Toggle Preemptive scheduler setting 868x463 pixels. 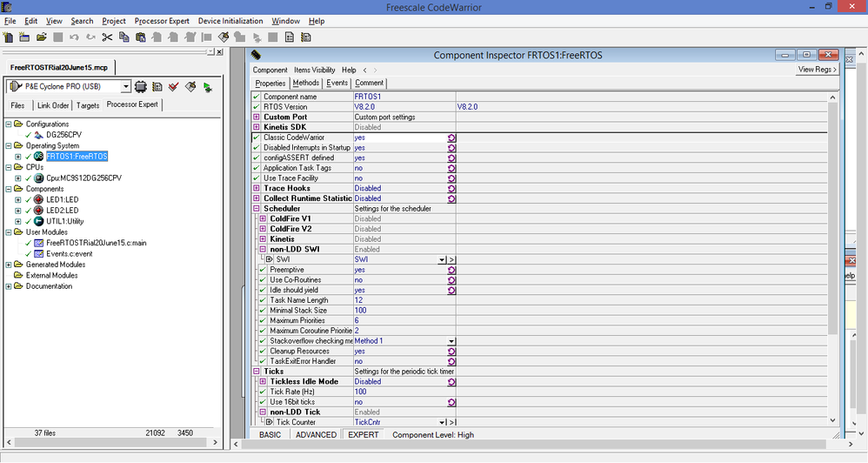tap(451, 271)
